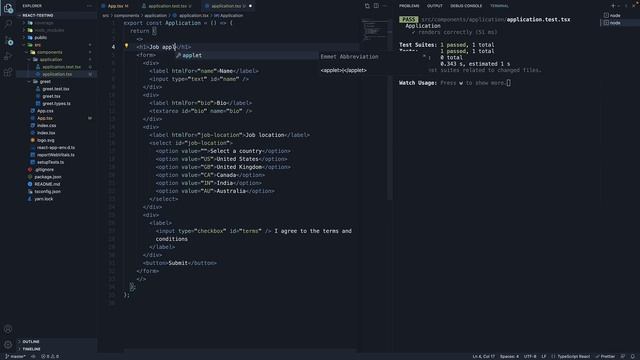Open application.tsx in the file tree
This screenshot has width=640, height=360.
tap(57, 74)
